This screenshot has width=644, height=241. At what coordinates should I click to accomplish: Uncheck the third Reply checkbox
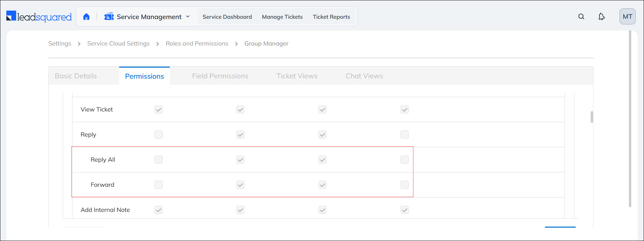click(323, 135)
